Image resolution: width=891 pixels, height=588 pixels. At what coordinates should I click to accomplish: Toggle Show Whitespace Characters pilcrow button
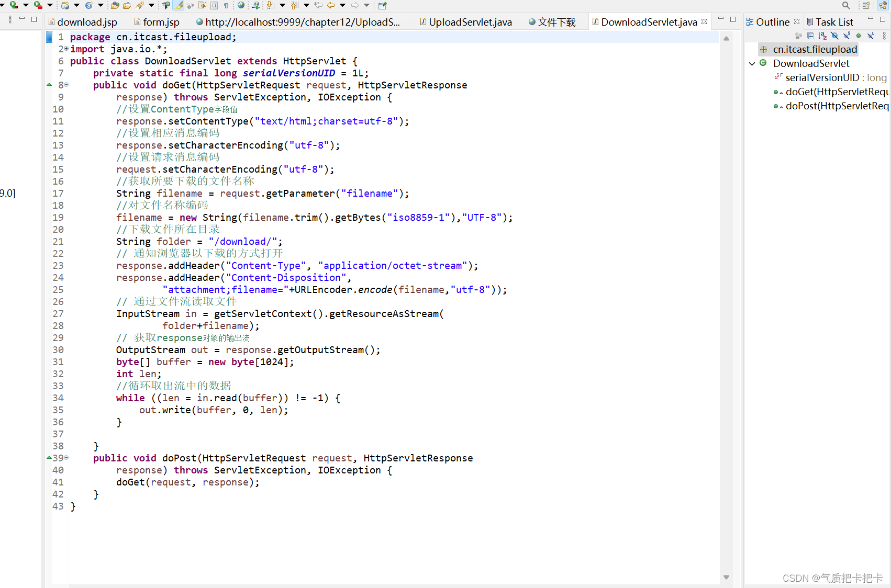(226, 6)
